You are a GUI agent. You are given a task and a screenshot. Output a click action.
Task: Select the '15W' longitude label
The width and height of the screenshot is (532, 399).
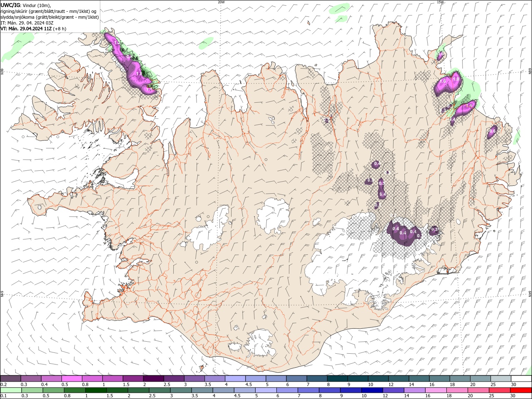tap(440, 2)
